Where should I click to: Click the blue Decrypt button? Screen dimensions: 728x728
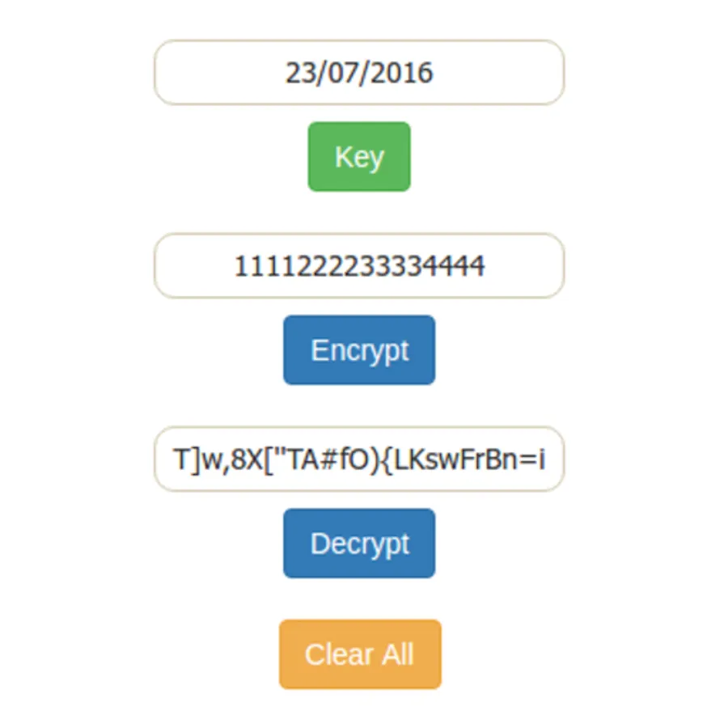pos(359,543)
